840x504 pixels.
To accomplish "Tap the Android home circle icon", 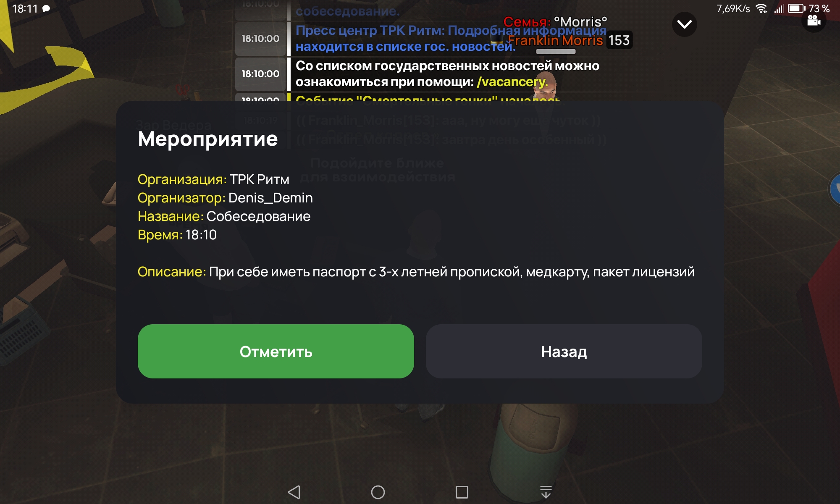I will (378, 492).
